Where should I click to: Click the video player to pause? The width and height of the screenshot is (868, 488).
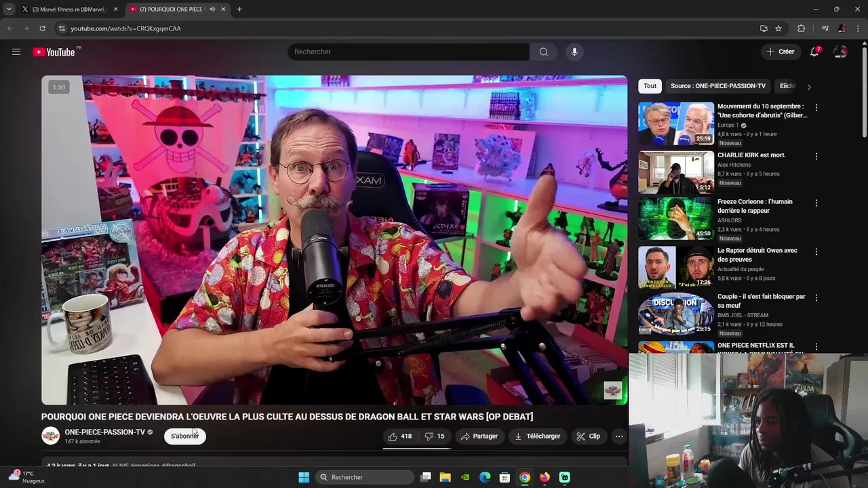[334, 240]
